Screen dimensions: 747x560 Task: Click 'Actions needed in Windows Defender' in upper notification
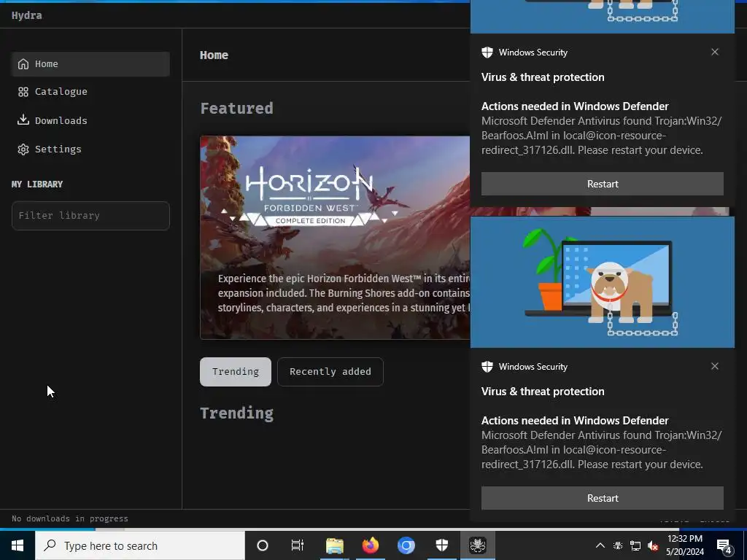pyautogui.click(x=575, y=106)
